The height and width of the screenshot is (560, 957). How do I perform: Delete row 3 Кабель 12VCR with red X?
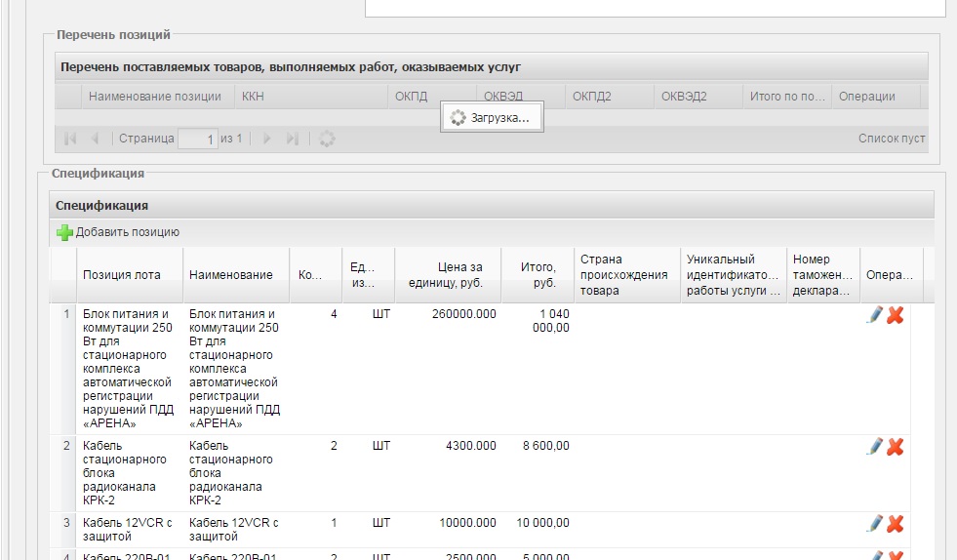(x=895, y=523)
